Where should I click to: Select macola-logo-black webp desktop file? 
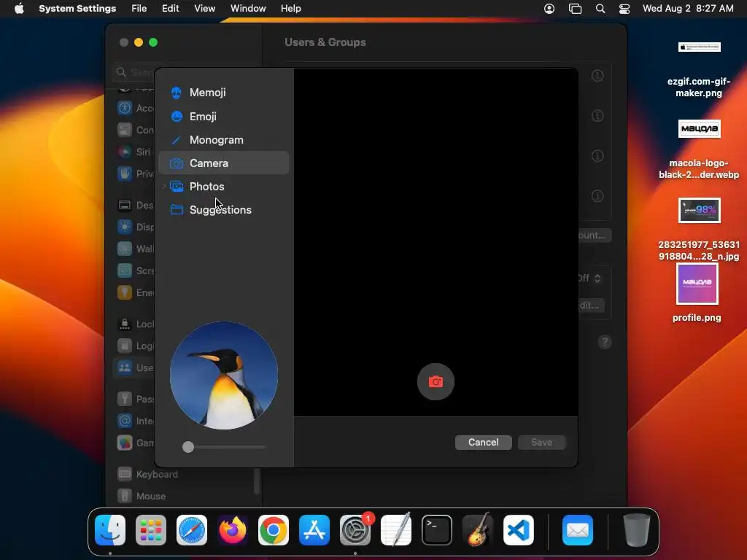(x=699, y=149)
